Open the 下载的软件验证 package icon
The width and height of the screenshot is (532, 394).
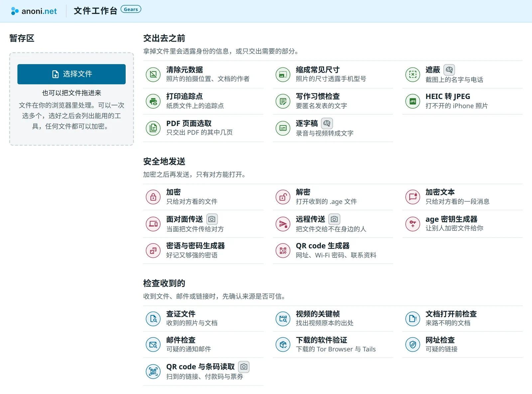coord(283,345)
